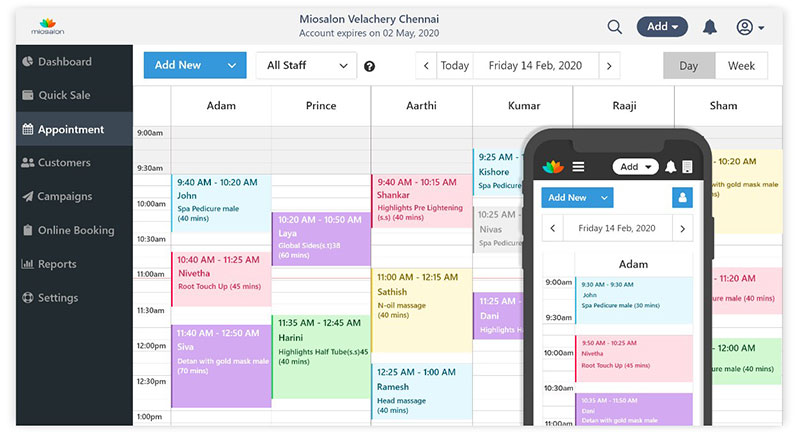Click the Campaigns paper plane icon
The image size is (800, 441).
pyautogui.click(x=28, y=196)
